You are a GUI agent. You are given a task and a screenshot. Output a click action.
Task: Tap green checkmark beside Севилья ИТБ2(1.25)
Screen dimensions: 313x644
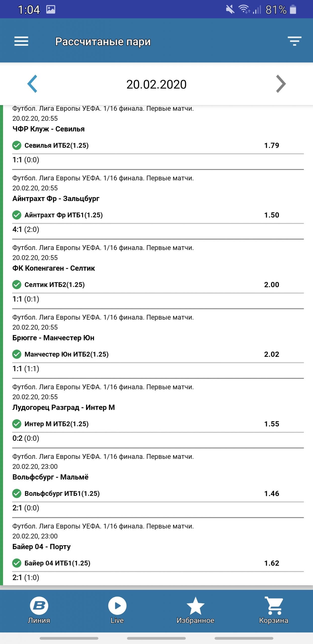17,145
